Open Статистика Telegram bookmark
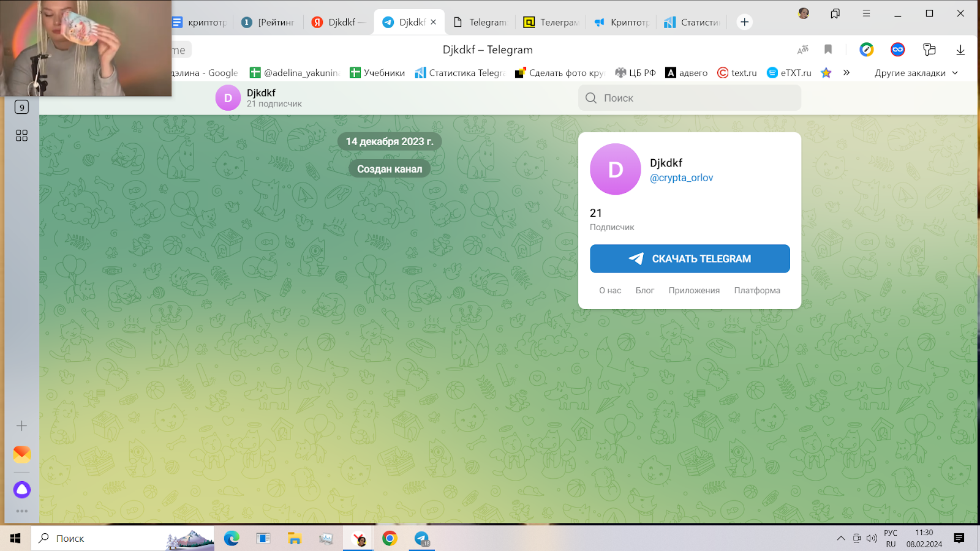980x551 pixels. [460, 73]
